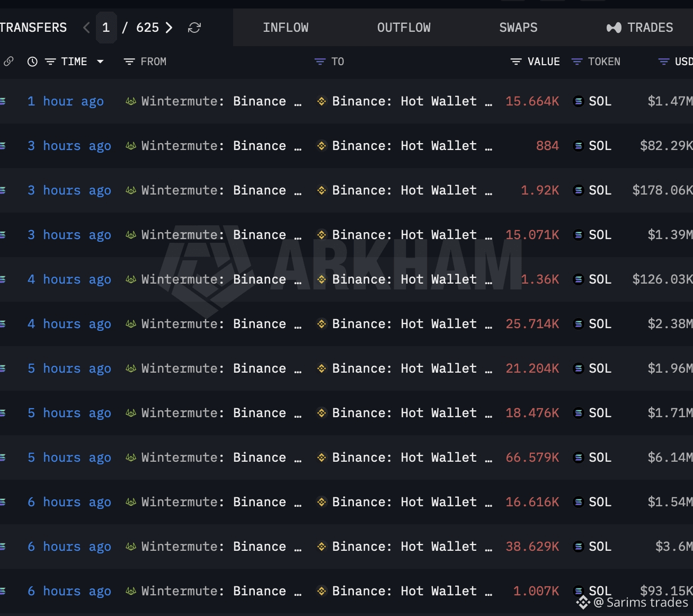
Task: Click the $82.29K USD amount
Action: [667, 146]
